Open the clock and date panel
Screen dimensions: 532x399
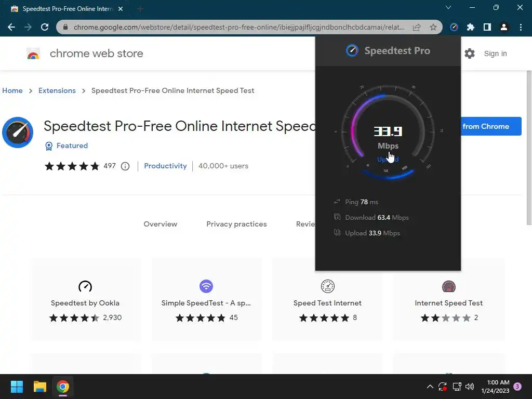click(x=495, y=387)
